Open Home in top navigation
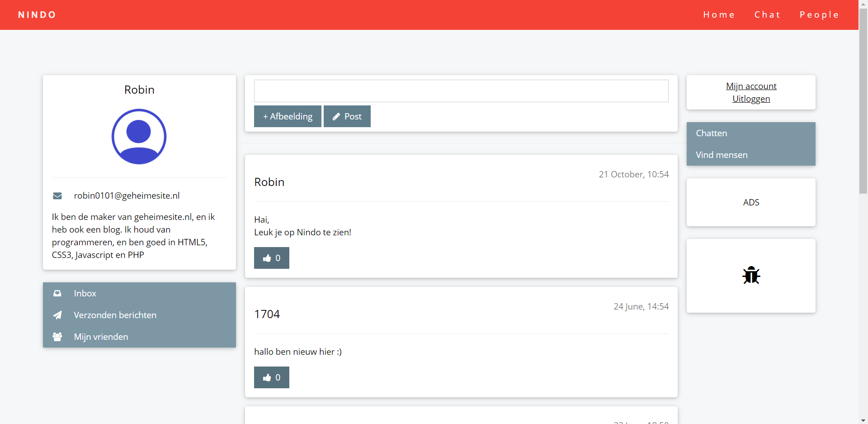This screenshot has width=868, height=424. [x=719, y=15]
